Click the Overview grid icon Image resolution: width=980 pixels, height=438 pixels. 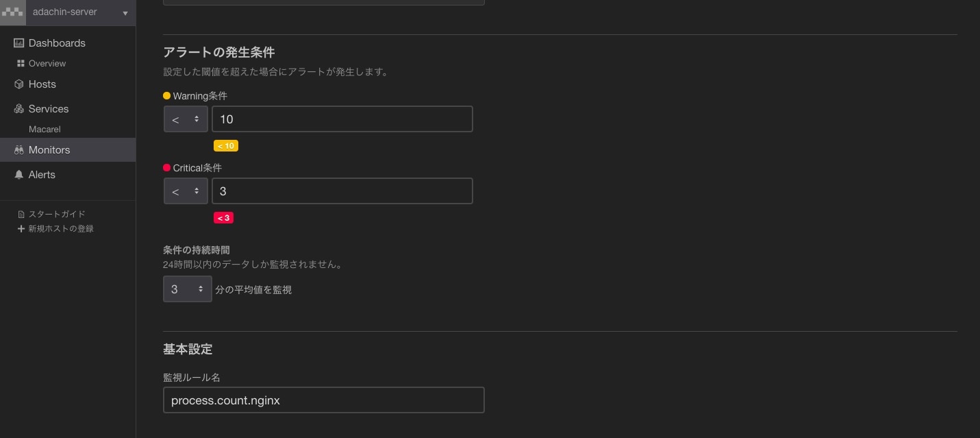coord(21,64)
